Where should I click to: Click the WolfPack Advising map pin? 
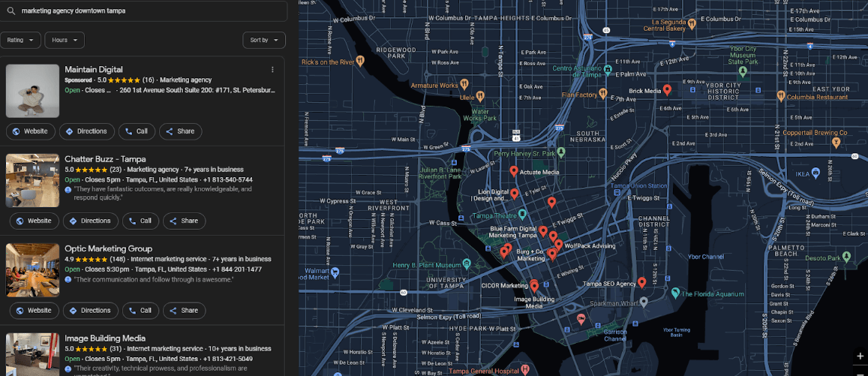tap(559, 245)
